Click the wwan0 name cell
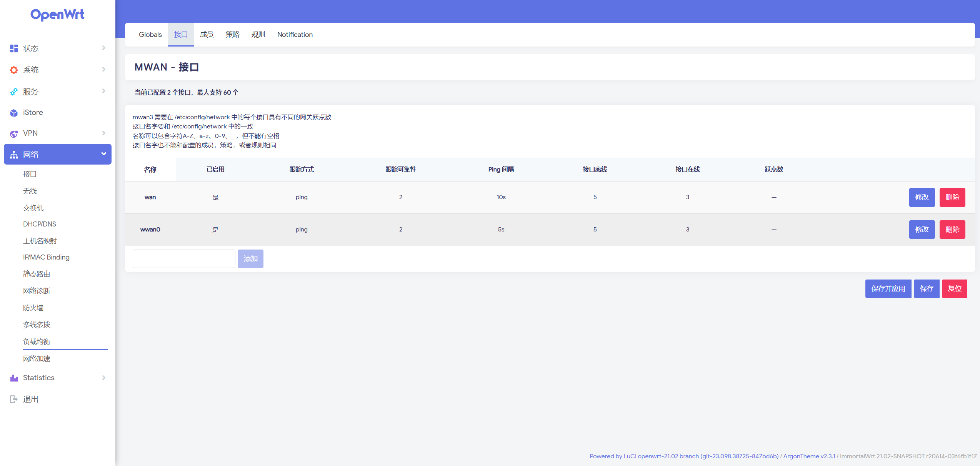This screenshot has height=466, width=980. [150, 230]
